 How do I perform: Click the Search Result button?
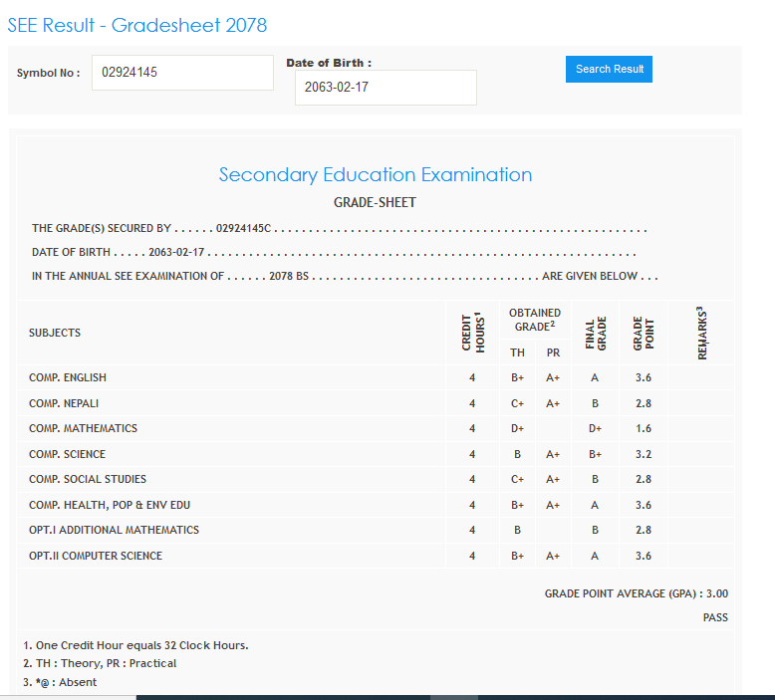(609, 70)
